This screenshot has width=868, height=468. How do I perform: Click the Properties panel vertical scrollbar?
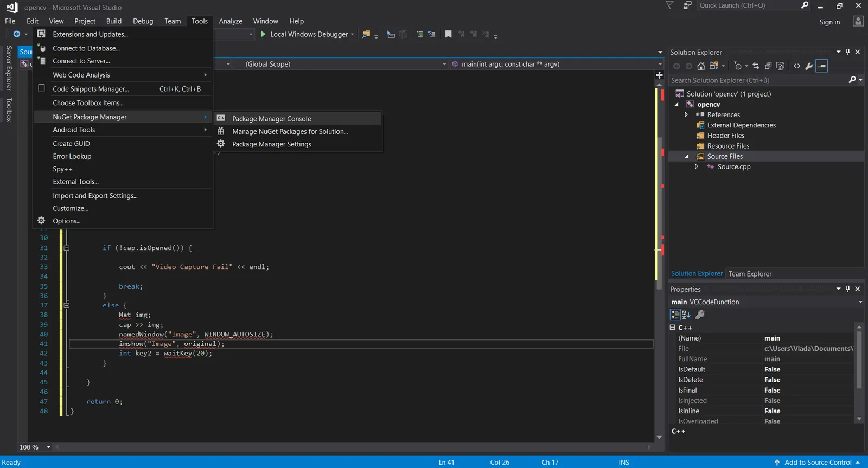coord(859,373)
